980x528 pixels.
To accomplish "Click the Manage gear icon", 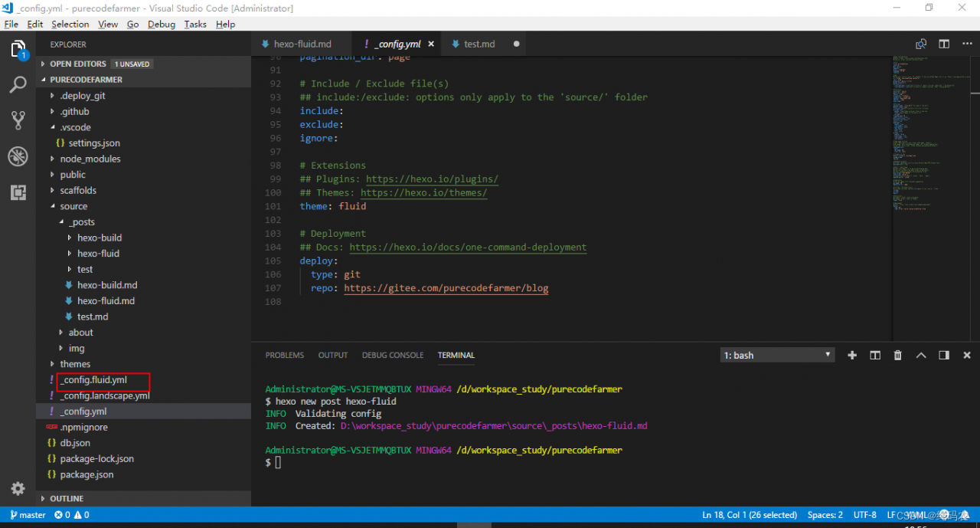I will (x=18, y=488).
